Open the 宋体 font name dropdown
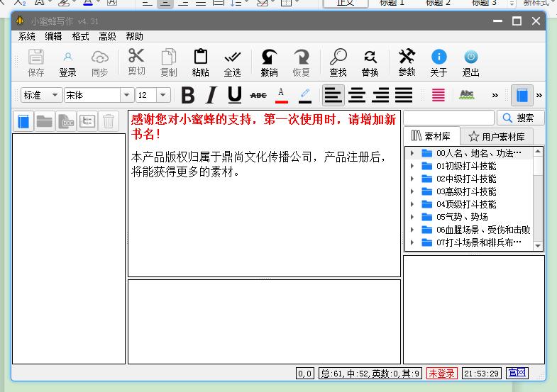 click(x=127, y=95)
